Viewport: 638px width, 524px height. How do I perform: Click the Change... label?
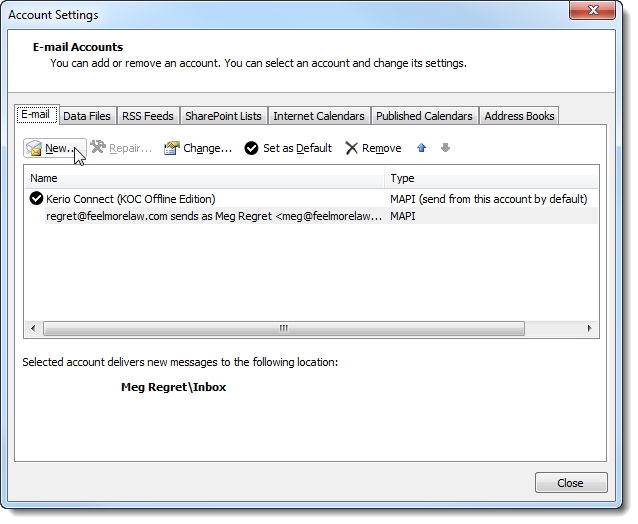[208, 148]
